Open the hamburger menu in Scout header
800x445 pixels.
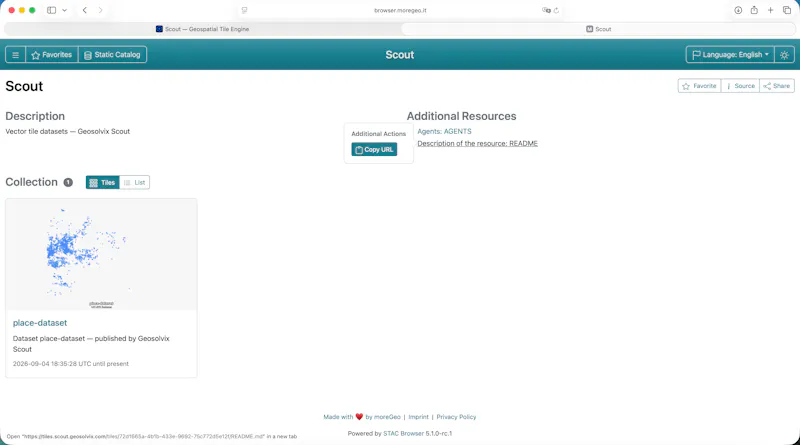click(x=15, y=55)
